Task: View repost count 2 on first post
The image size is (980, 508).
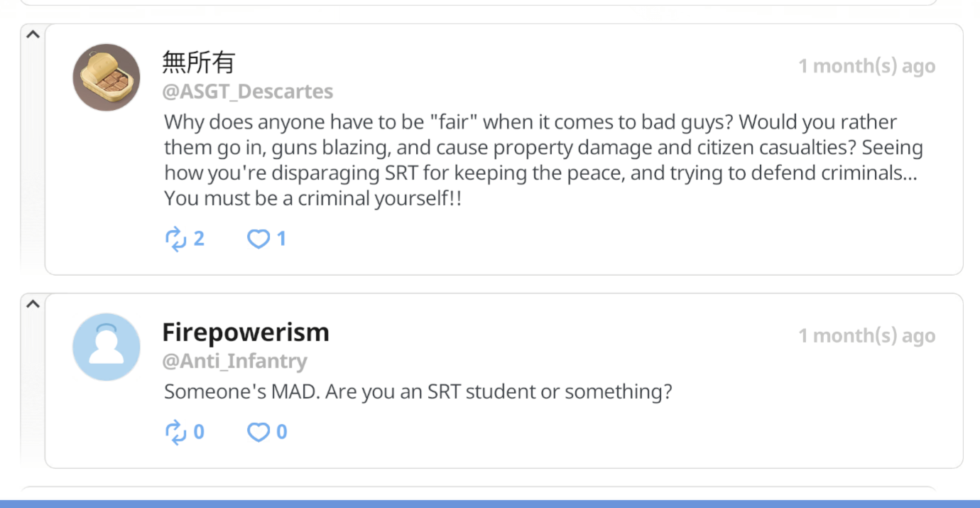Action: tap(199, 239)
